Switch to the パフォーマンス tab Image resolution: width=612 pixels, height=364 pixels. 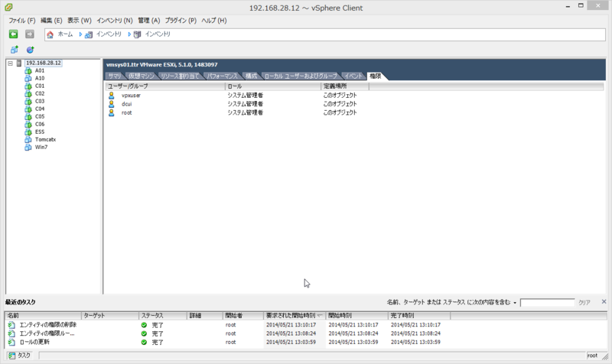tap(222, 76)
